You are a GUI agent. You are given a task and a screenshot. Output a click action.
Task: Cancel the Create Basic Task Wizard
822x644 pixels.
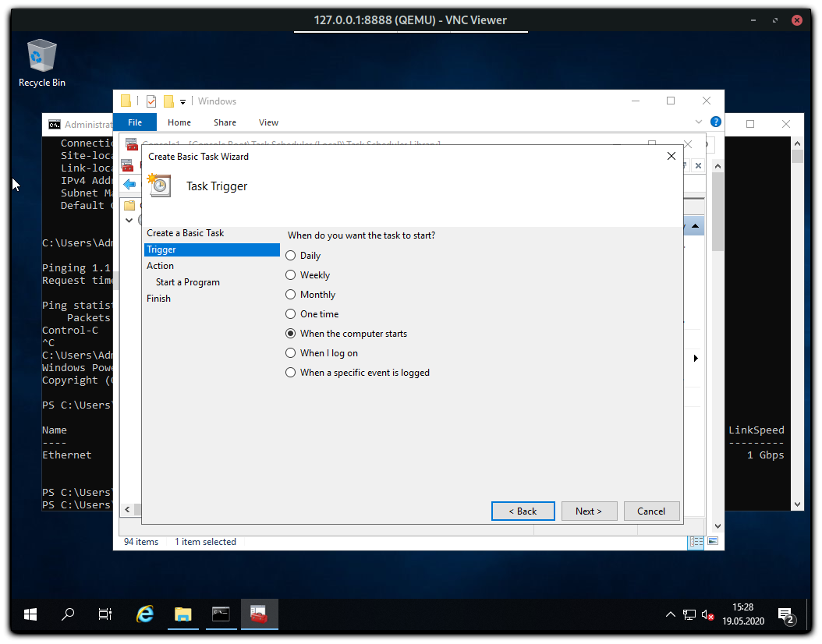(651, 511)
